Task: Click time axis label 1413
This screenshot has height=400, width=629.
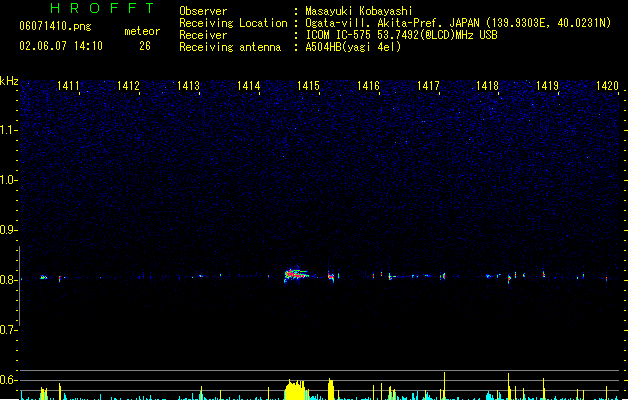Action: (188, 86)
